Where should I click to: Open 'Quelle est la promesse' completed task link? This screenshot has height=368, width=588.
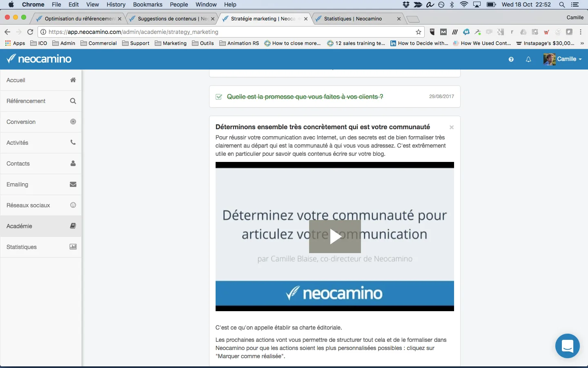(x=305, y=97)
